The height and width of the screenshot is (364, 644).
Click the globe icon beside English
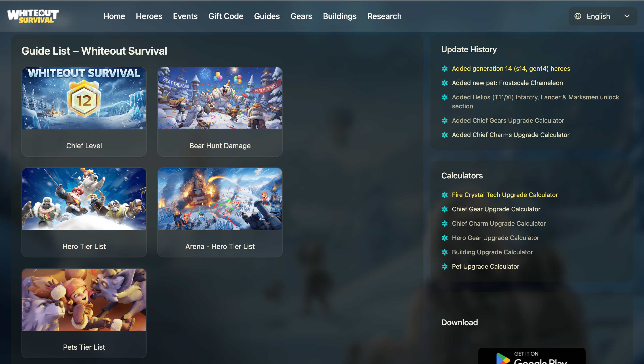[x=578, y=16]
